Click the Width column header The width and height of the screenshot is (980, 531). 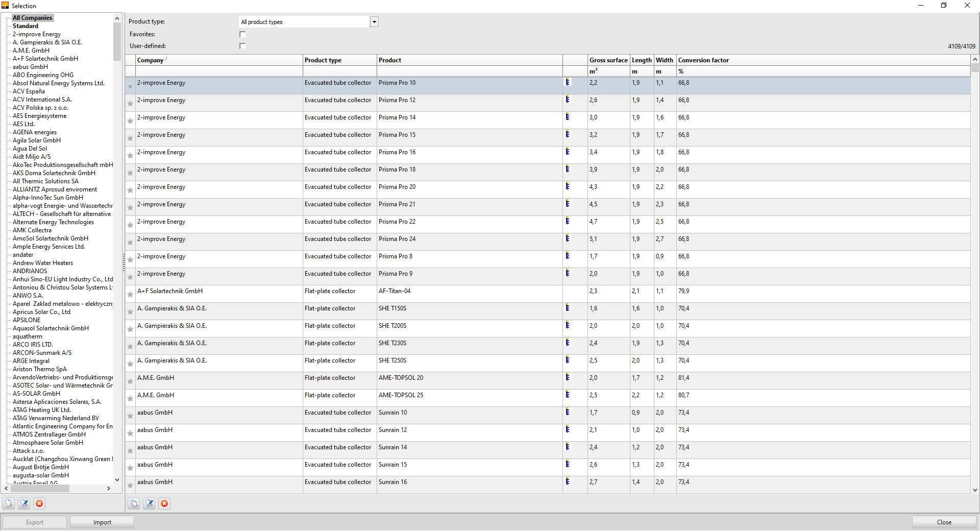[x=665, y=60]
